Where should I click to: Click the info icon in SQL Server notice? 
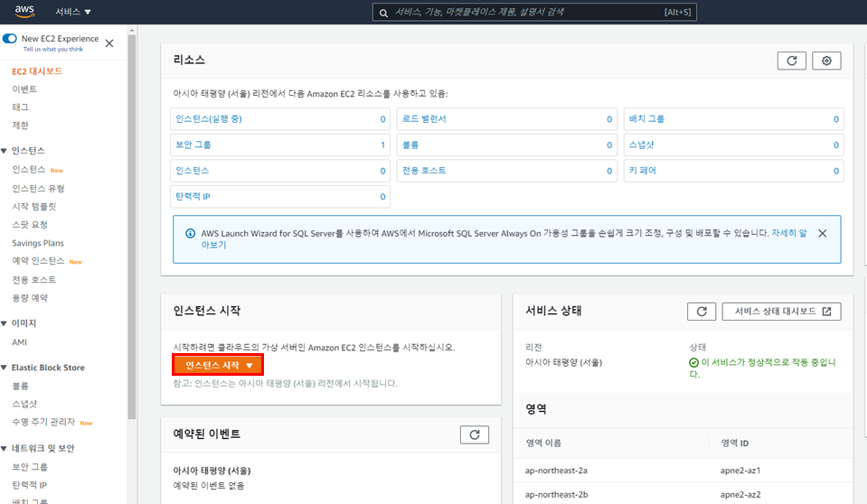[190, 233]
